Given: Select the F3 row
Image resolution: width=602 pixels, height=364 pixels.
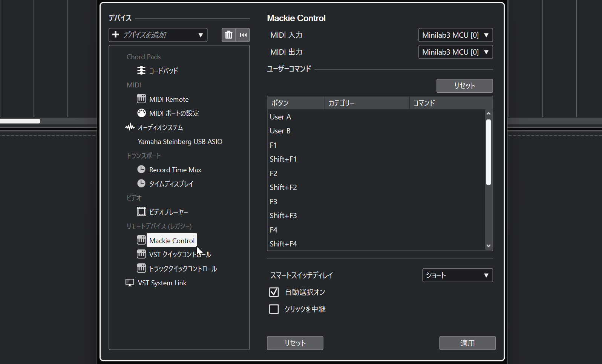Looking at the screenshot, I should click(x=376, y=202).
